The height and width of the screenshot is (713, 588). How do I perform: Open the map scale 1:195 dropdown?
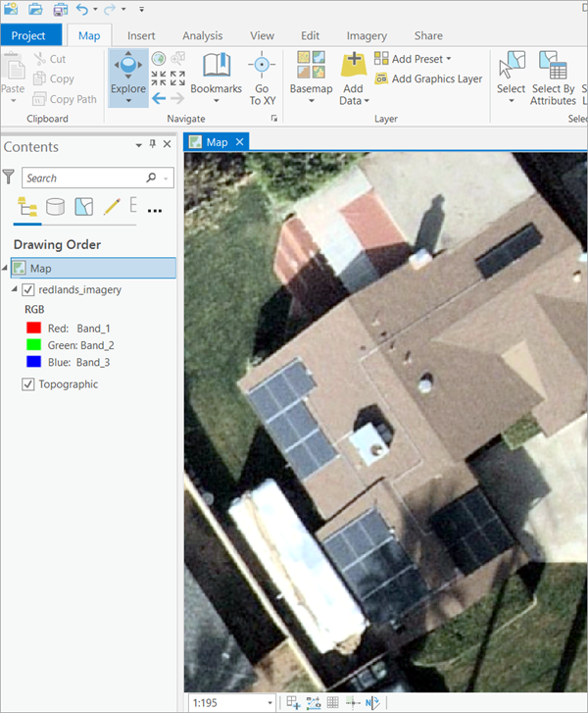[269, 702]
